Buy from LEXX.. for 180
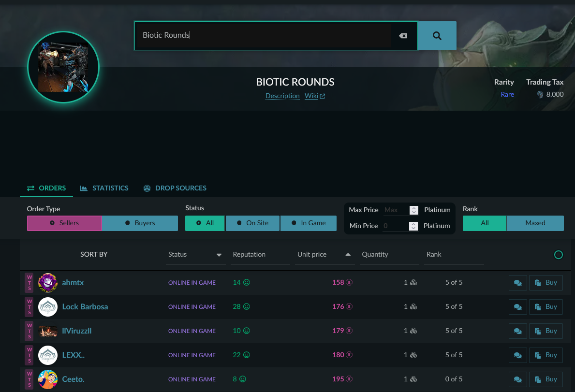This screenshot has width=575, height=392. point(546,355)
